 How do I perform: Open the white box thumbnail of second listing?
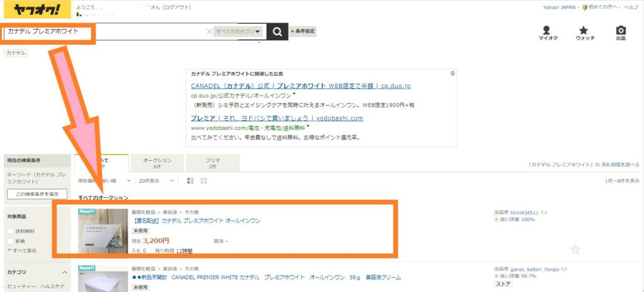(103, 278)
